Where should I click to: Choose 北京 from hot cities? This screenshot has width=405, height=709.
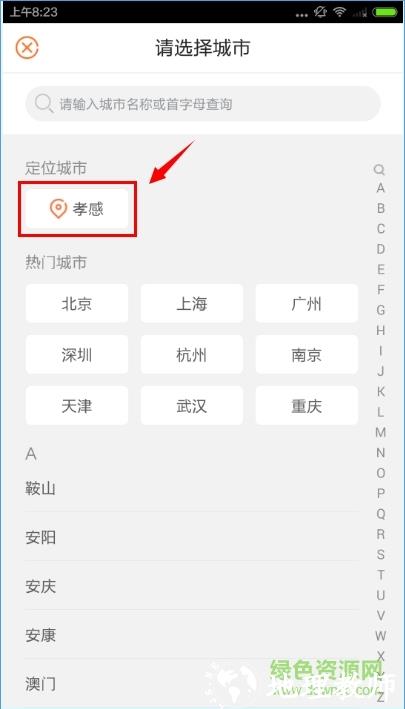77,303
